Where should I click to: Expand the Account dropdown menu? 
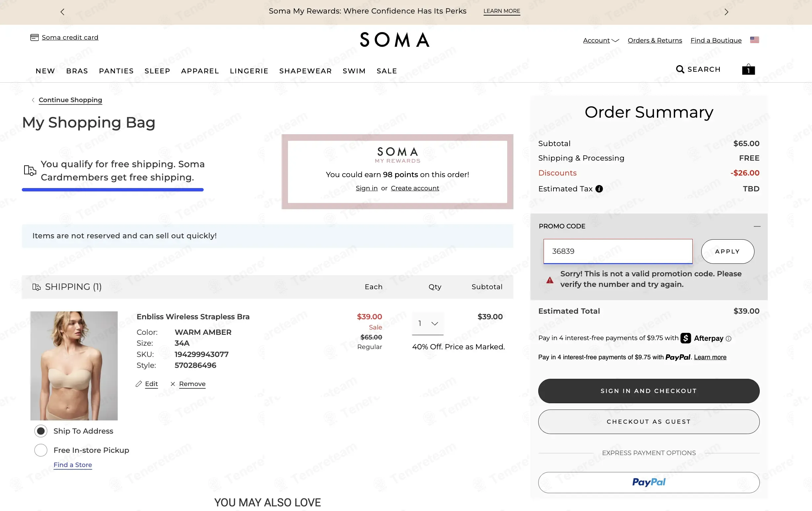pyautogui.click(x=601, y=40)
